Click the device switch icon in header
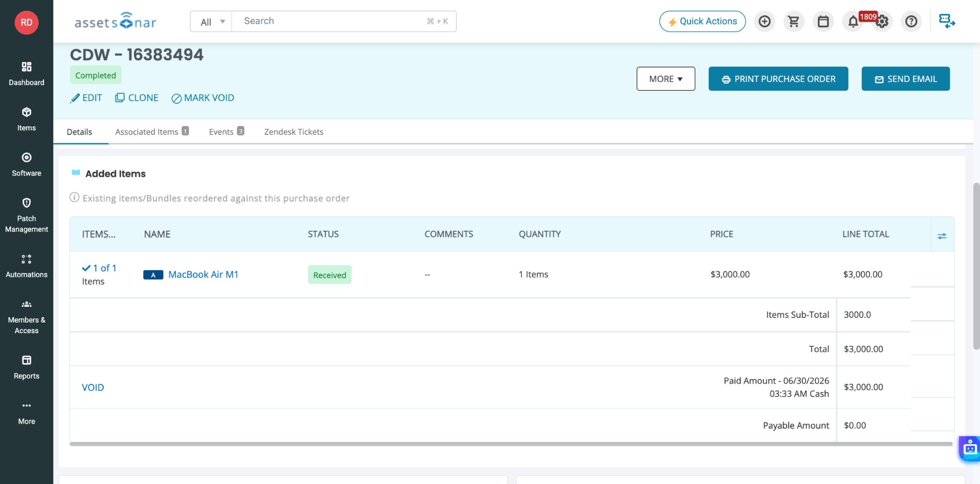The image size is (980, 484). pos(947,22)
